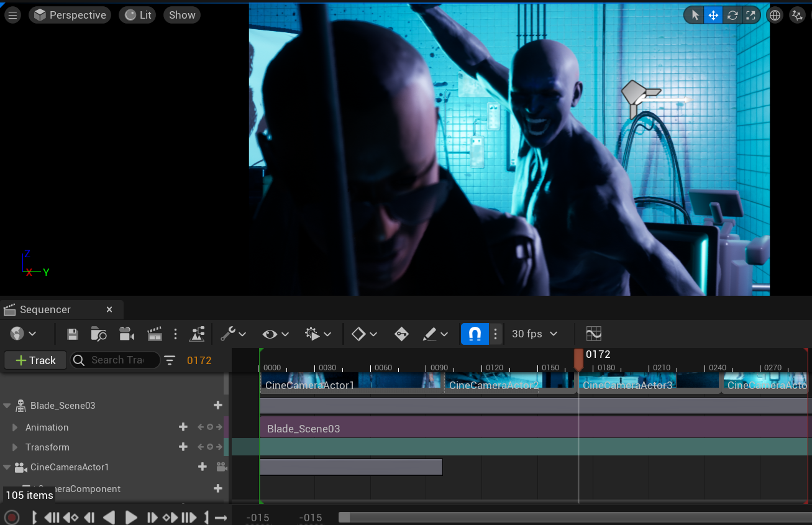Step back one frame
Screen dimensions: 812x525
point(89,518)
